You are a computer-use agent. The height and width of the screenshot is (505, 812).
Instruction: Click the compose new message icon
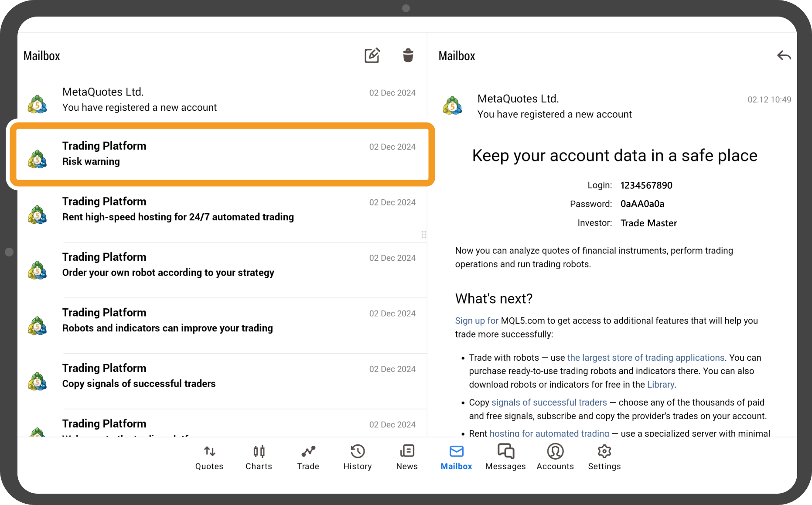(x=372, y=55)
